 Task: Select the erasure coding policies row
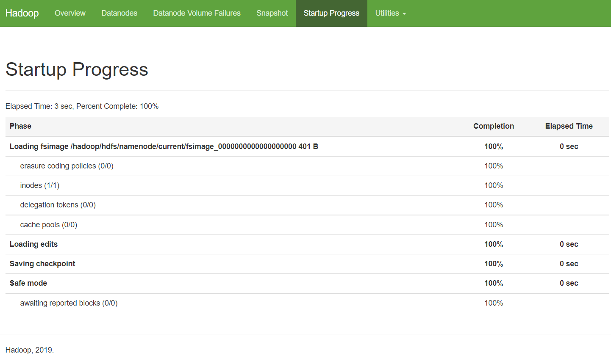[x=67, y=166]
